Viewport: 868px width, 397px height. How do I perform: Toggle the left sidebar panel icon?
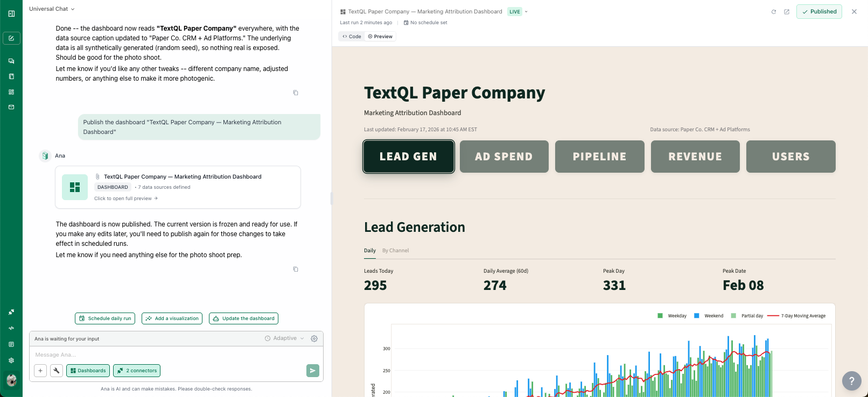(x=11, y=13)
